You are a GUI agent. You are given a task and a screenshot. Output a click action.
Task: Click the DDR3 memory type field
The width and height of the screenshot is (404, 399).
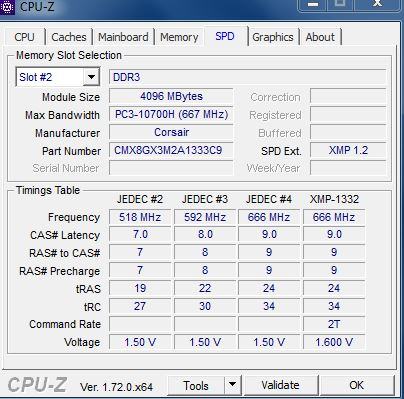248,77
